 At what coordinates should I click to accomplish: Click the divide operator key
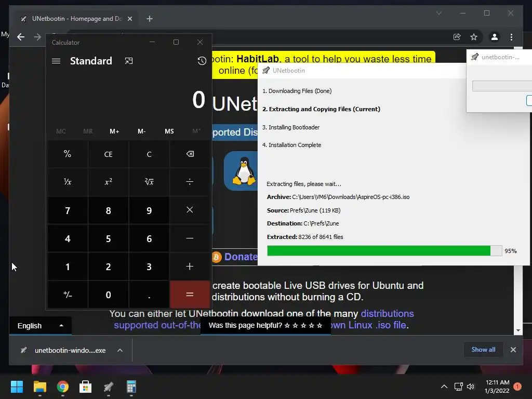pyautogui.click(x=190, y=182)
